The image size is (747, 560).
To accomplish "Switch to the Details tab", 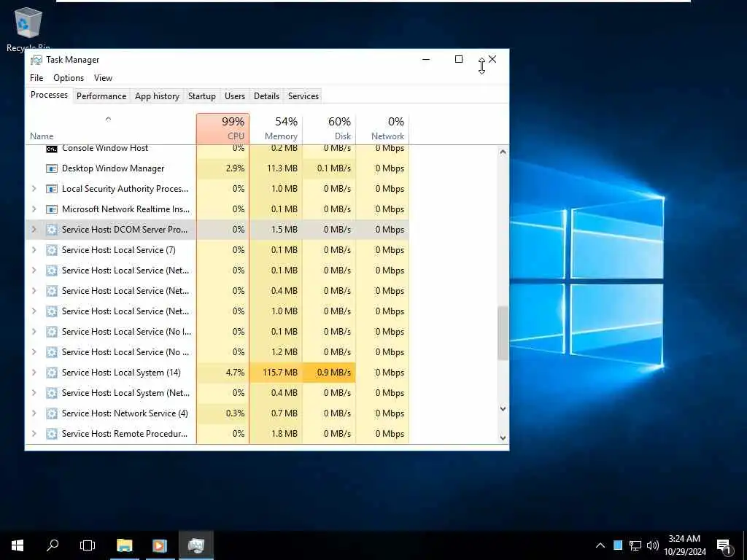I will (x=266, y=96).
